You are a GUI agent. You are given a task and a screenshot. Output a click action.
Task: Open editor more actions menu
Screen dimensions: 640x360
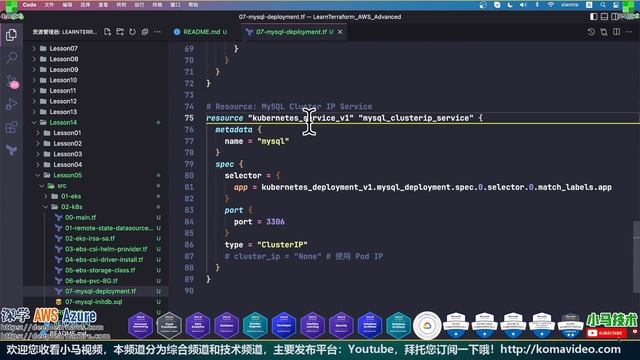click(x=629, y=32)
